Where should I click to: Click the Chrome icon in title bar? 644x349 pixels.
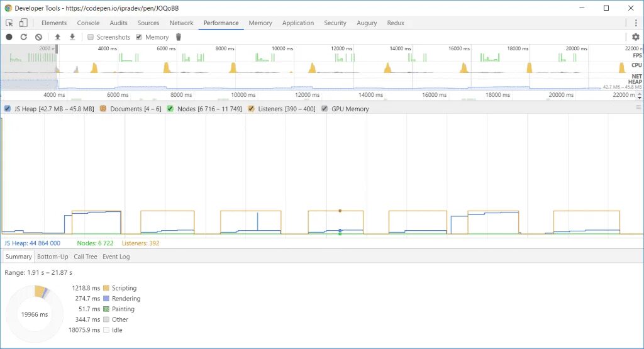click(8, 8)
